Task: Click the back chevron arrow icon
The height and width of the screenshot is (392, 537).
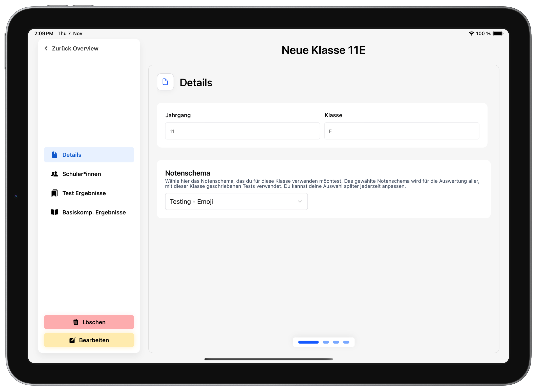Action: pyautogui.click(x=46, y=48)
